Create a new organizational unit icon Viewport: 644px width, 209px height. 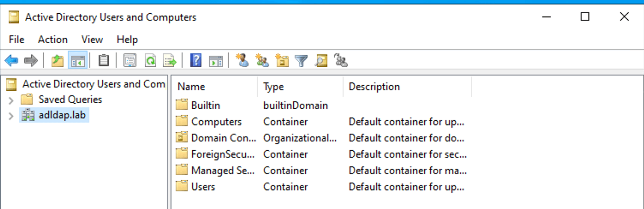282,60
